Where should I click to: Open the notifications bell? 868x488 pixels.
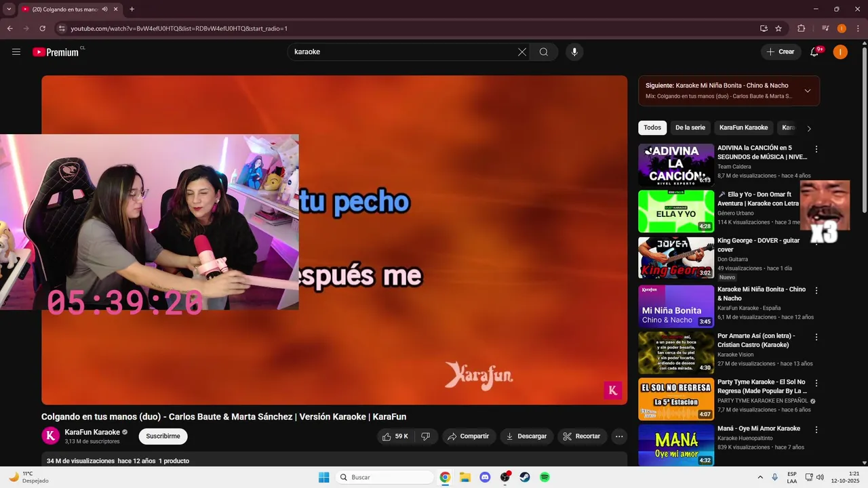pos(814,52)
